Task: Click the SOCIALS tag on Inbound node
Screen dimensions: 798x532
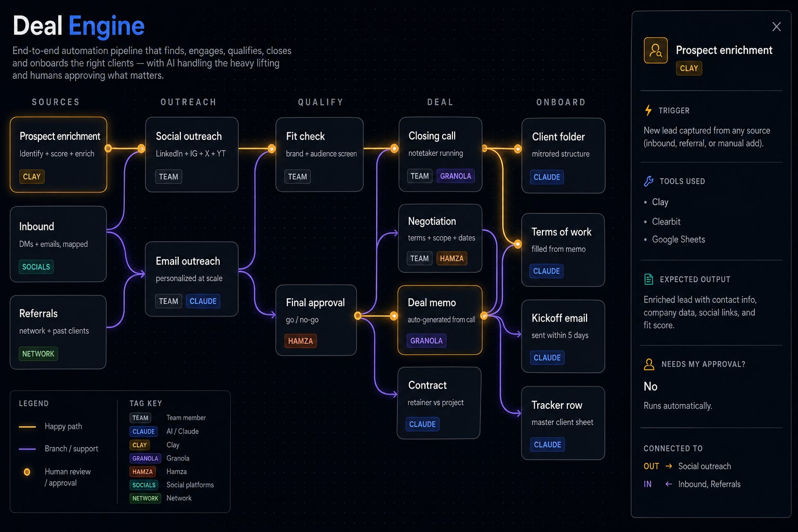Action: pos(36,267)
